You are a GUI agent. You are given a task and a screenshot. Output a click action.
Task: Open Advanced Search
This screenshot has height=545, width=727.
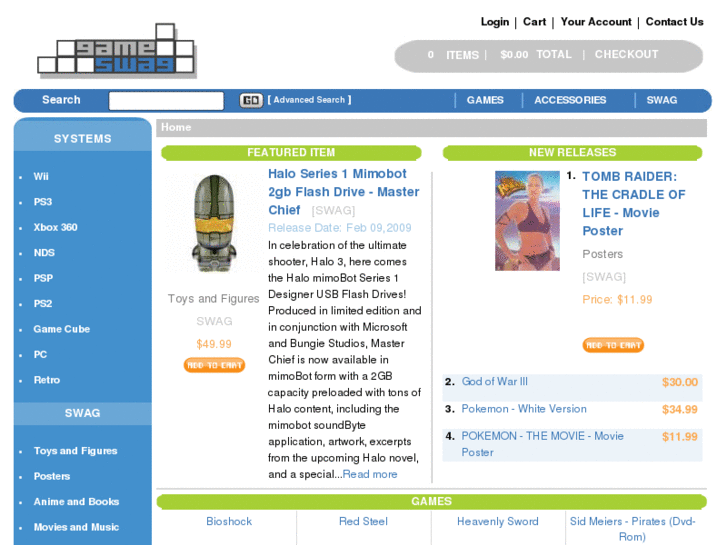click(309, 100)
